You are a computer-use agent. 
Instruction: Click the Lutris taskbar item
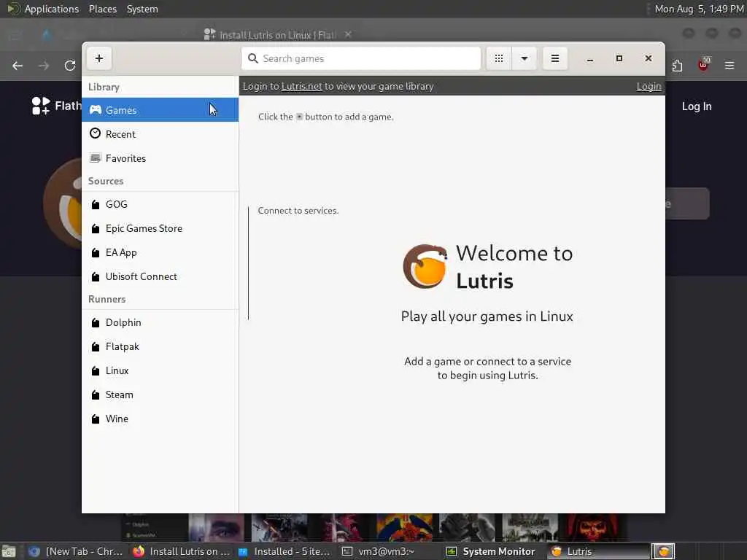[597, 551]
